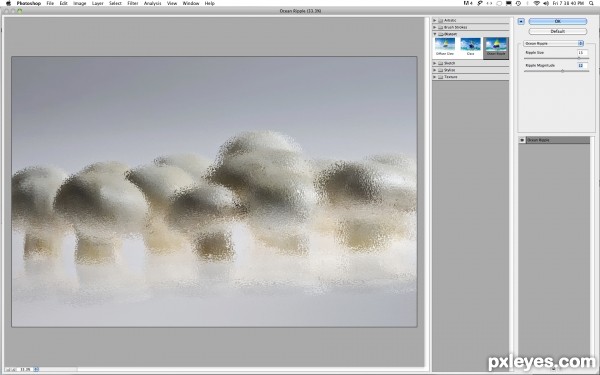The image size is (600, 375).
Task: Click the Default button
Action: [558, 31]
